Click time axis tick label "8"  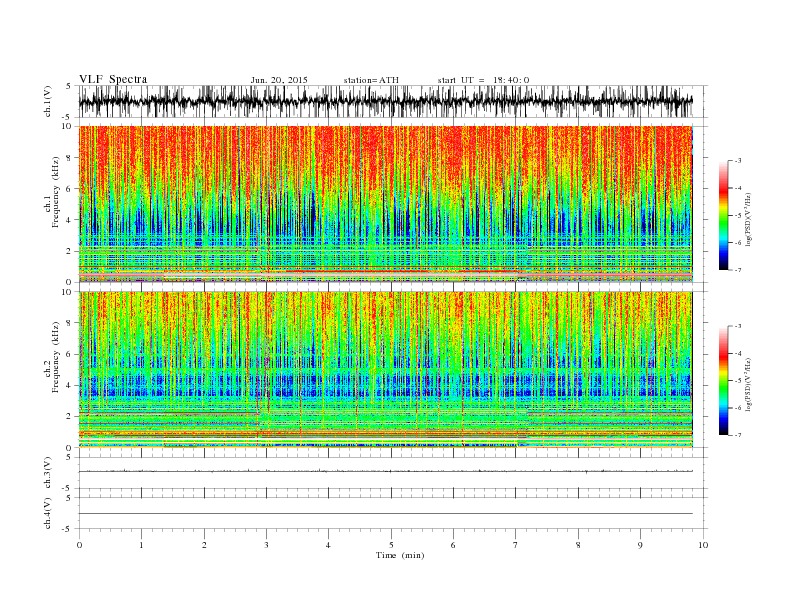tap(578, 545)
